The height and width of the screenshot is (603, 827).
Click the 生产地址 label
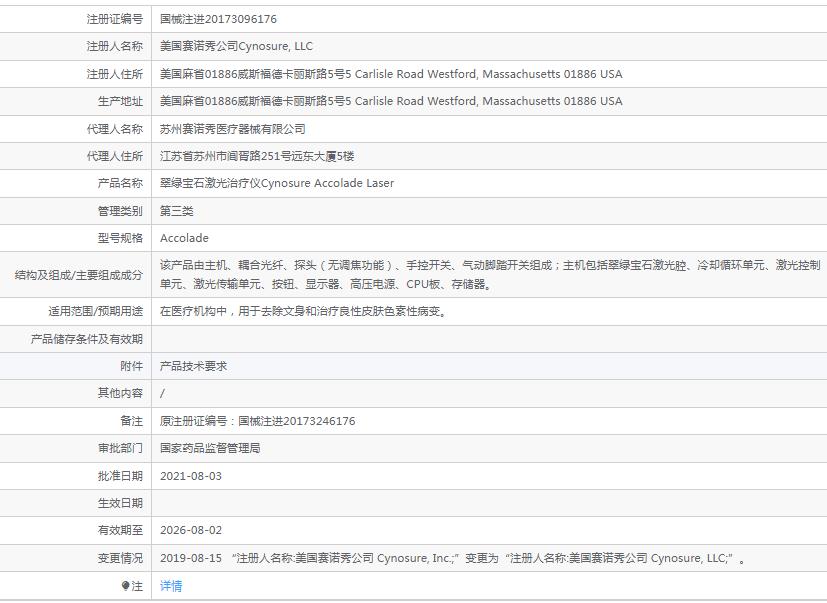pyautogui.click(x=120, y=101)
